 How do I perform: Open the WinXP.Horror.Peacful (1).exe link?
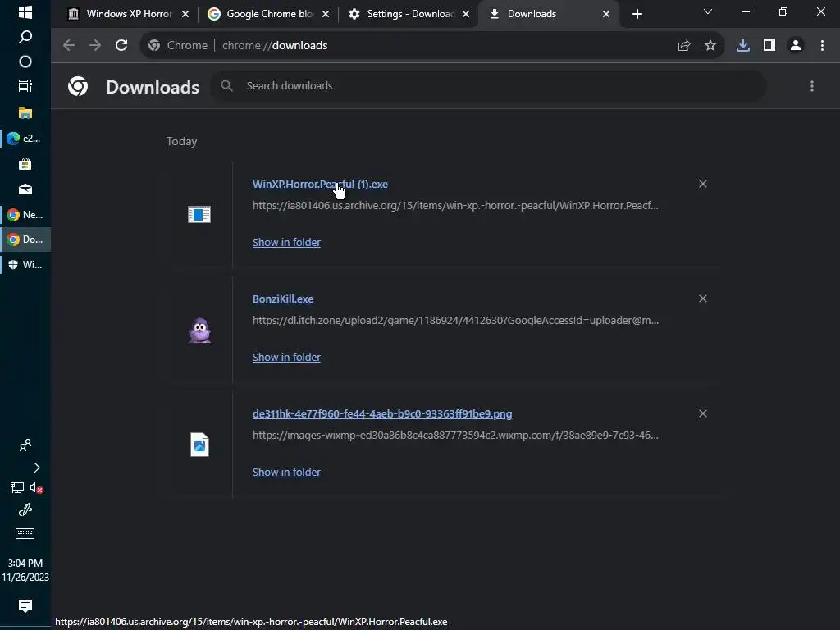[x=321, y=185]
